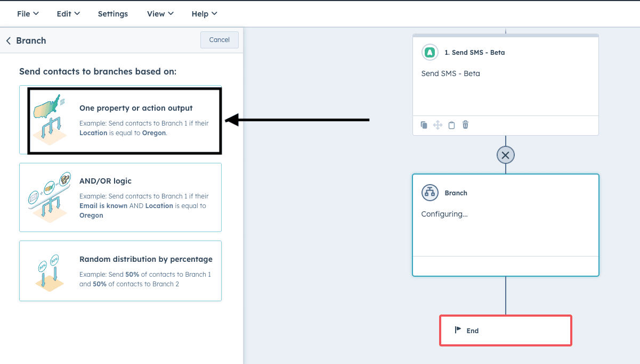Image resolution: width=640 pixels, height=364 pixels.
Task: Open the View dropdown menu
Action: point(160,14)
